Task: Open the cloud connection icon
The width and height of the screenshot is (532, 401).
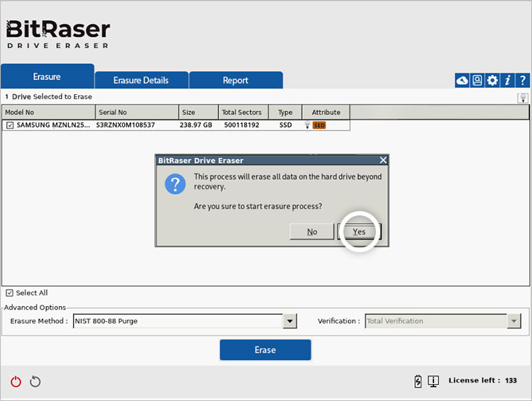Action: [462, 81]
